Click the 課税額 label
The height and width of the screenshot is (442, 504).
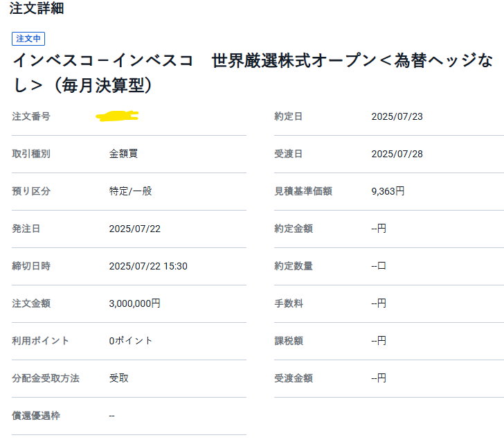289,341
